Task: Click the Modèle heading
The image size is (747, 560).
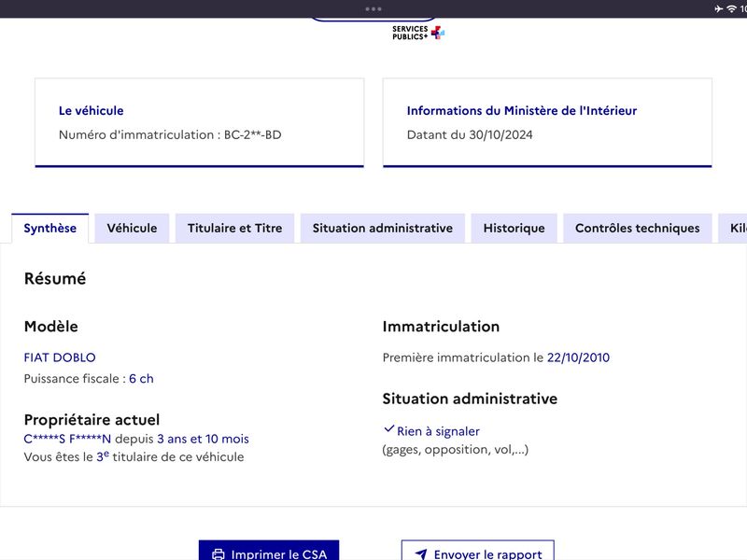Action: (x=51, y=326)
